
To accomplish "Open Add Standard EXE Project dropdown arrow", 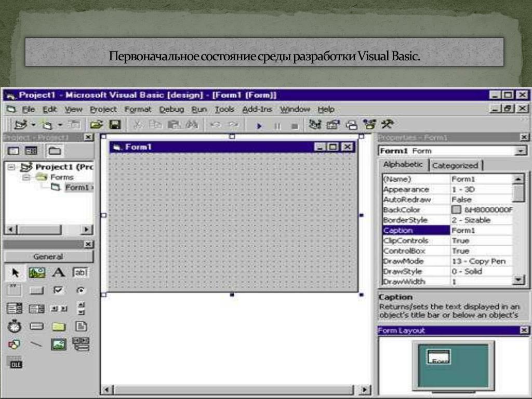I will 33,125.
